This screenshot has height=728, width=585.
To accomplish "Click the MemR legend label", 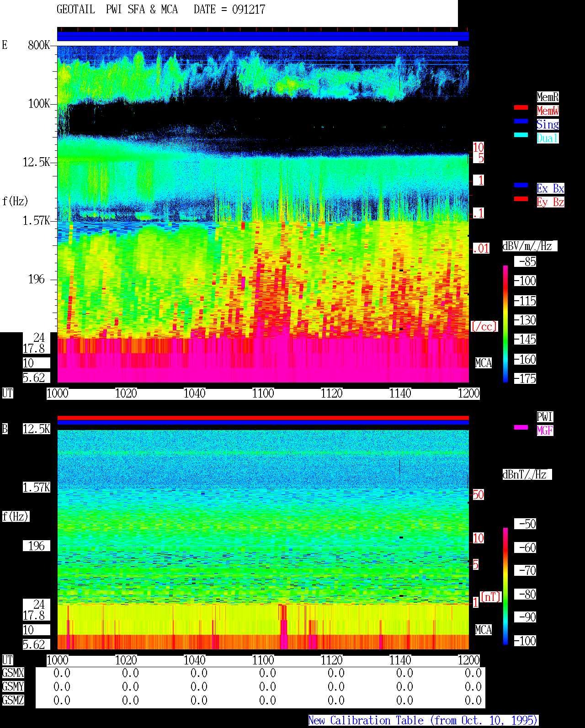I will [x=548, y=97].
